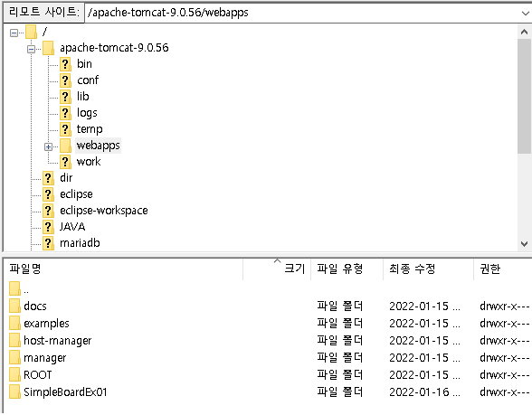532x415 pixels.
Task: Select the conf tree item
Action: coord(88,80)
